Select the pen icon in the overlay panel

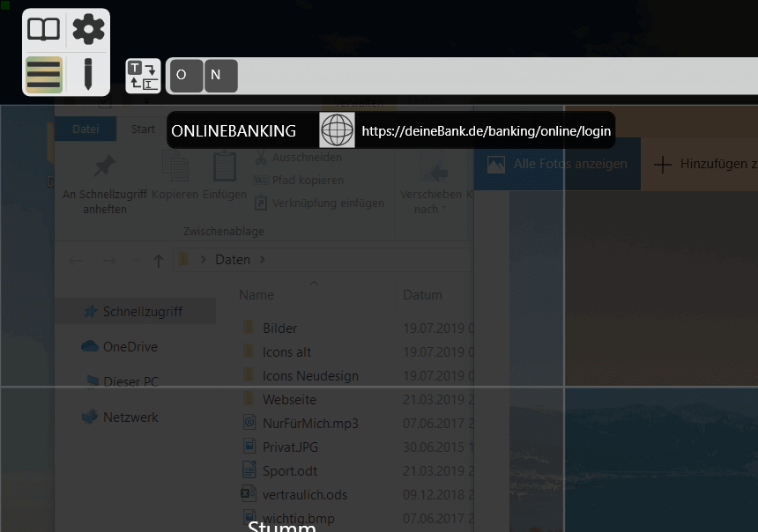coord(88,74)
